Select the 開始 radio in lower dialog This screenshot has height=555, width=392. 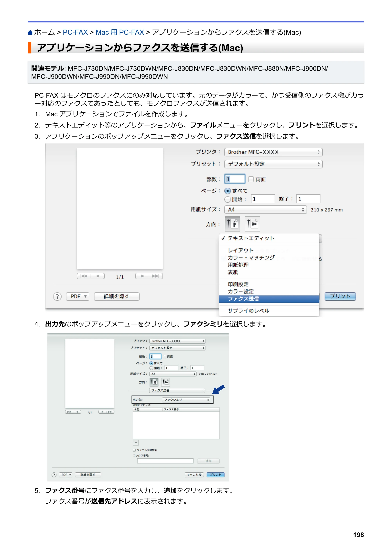pos(151,368)
